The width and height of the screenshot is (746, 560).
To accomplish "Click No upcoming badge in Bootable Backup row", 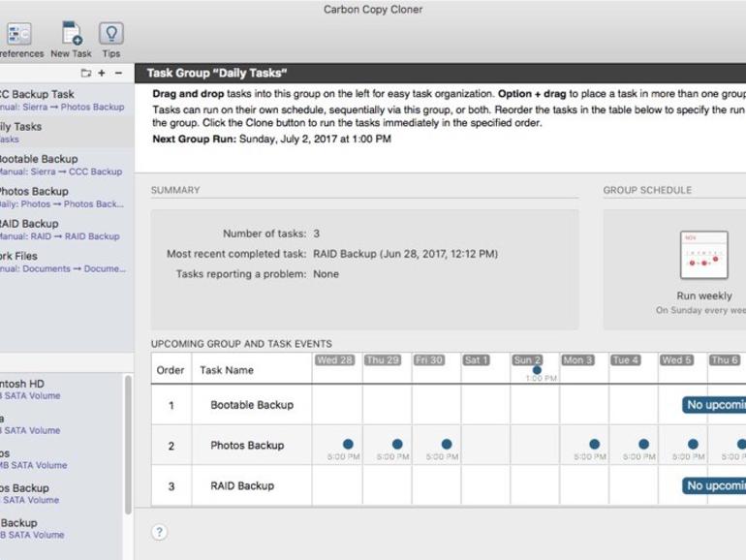I will tap(714, 405).
